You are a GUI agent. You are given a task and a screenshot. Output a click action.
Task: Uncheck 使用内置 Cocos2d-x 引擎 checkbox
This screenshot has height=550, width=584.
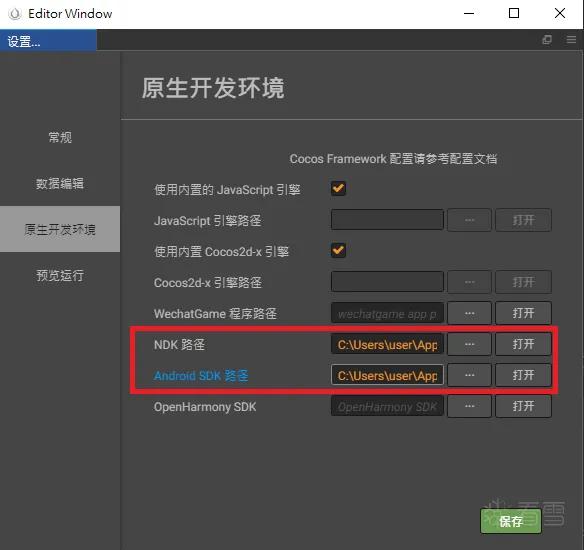[x=338, y=250]
